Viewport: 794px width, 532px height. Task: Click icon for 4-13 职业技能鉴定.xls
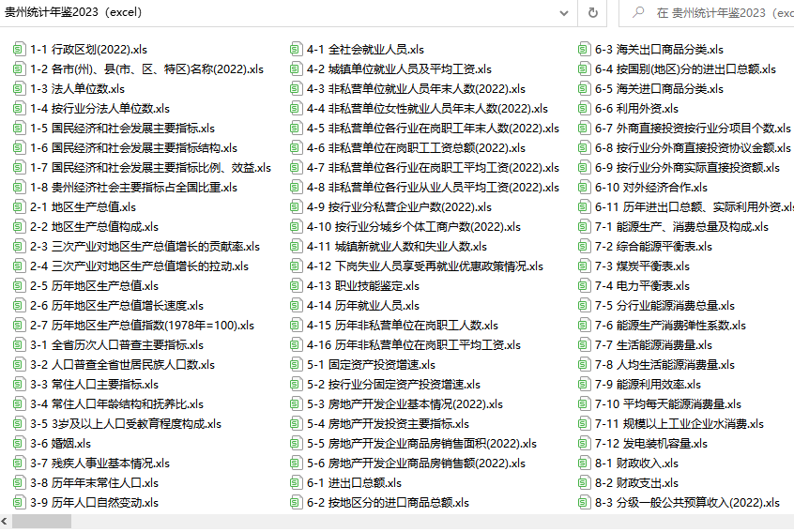(x=296, y=286)
